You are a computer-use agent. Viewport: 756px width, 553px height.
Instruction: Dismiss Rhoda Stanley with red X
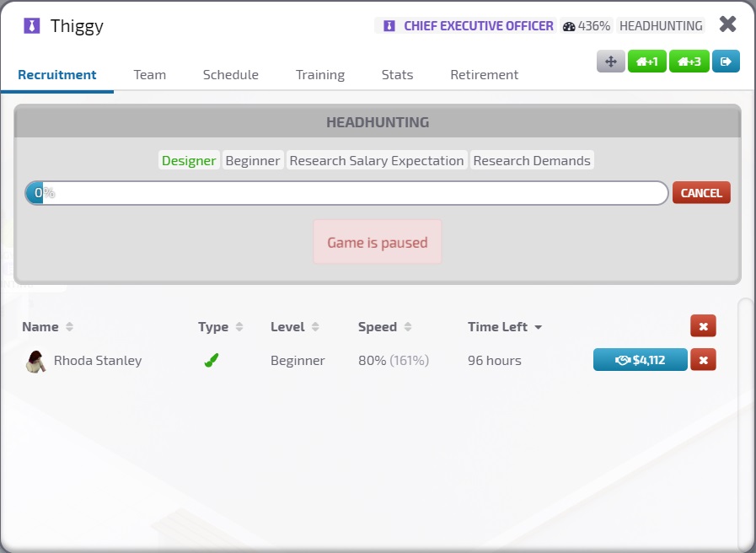pyautogui.click(x=703, y=360)
